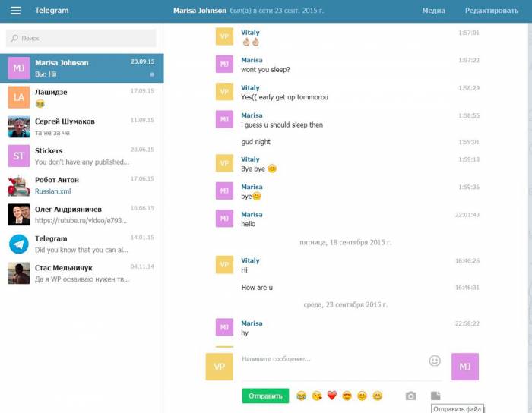Viewport: 532px width, 413px height.
Task: Select the Сергей Шумаков conversation
Action: tap(81, 127)
